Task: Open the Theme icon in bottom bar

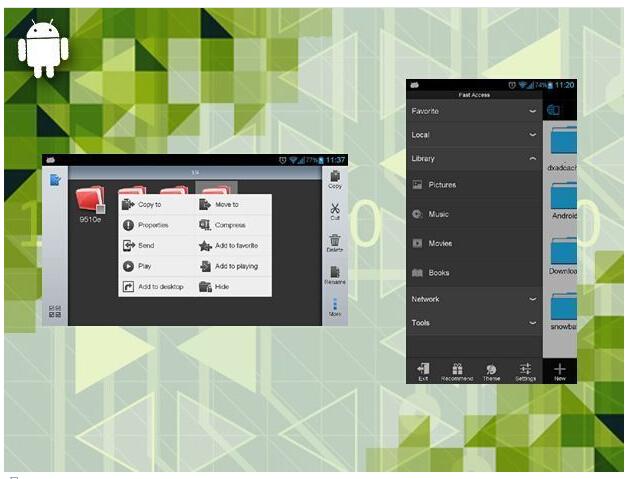Action: point(491,369)
